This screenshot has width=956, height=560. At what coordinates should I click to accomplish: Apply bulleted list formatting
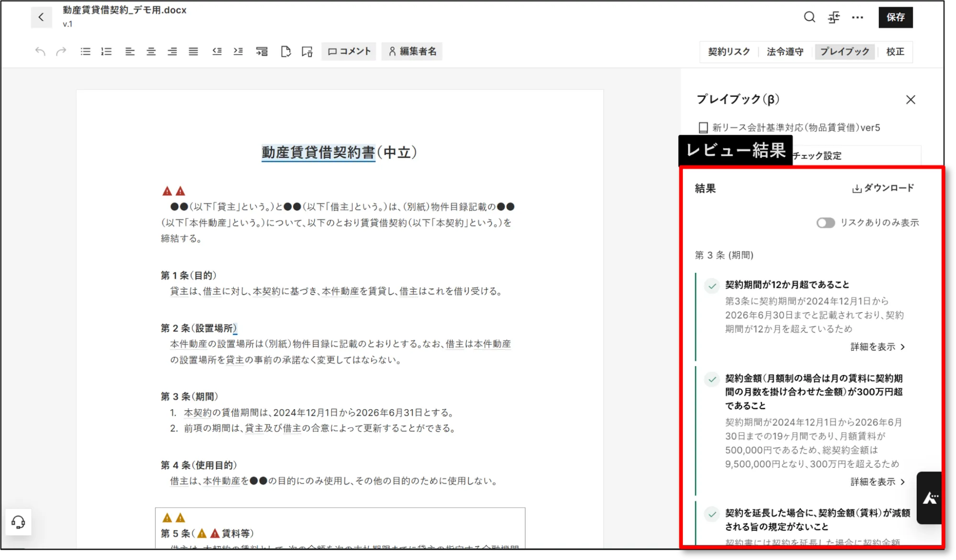tap(85, 51)
